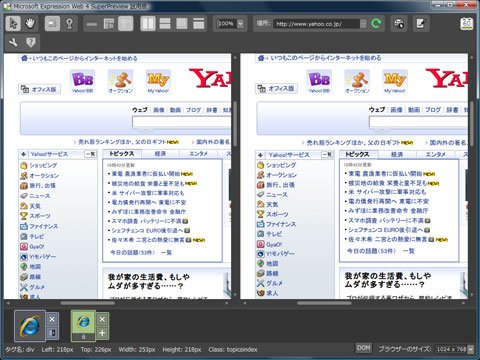Refresh the page with green arrow
480x360 pixels.
click(x=376, y=24)
